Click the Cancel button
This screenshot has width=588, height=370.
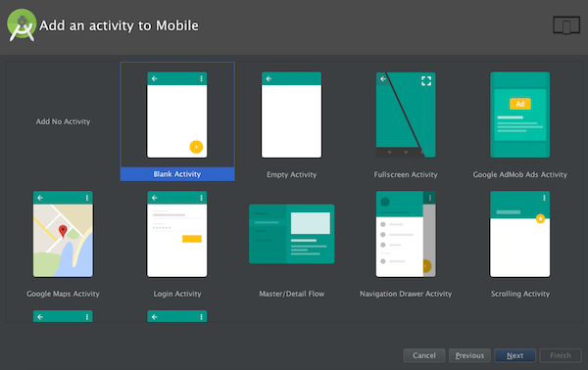tap(424, 355)
